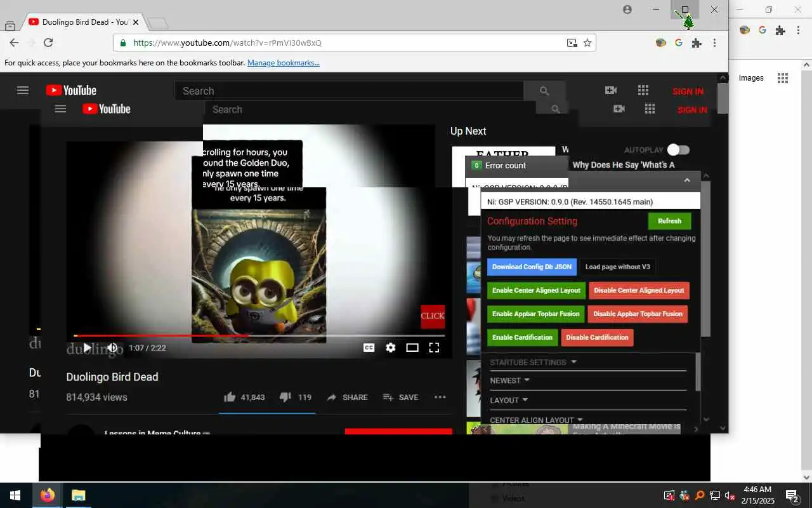Select the Duolingo Bird Dead browser tab

coord(85,22)
